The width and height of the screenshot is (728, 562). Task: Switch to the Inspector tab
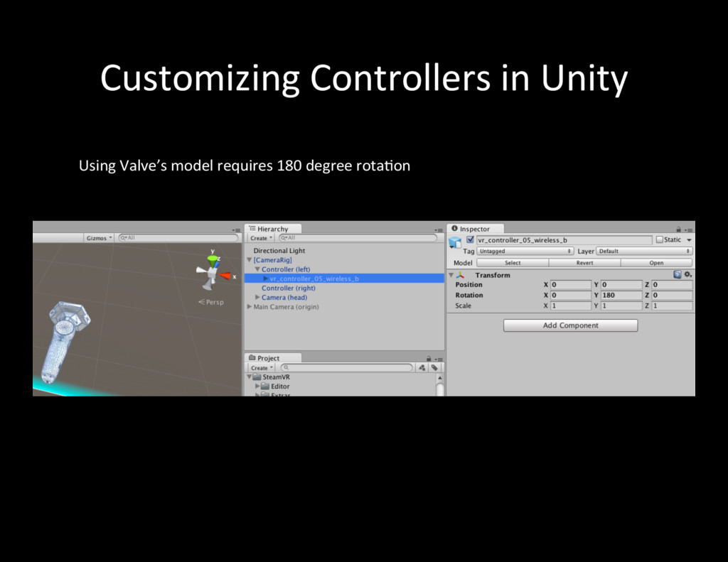click(474, 229)
